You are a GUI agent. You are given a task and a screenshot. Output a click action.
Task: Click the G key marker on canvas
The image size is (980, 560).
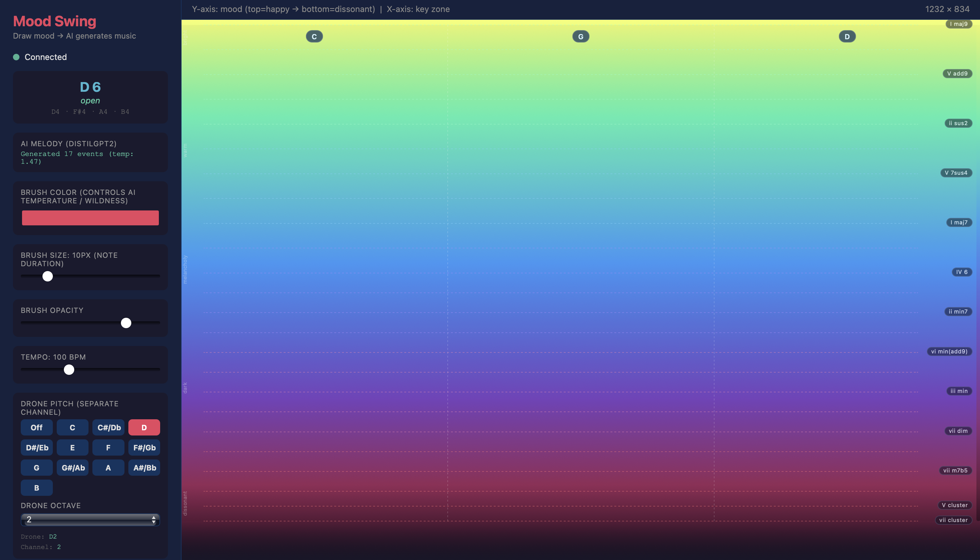click(x=581, y=36)
